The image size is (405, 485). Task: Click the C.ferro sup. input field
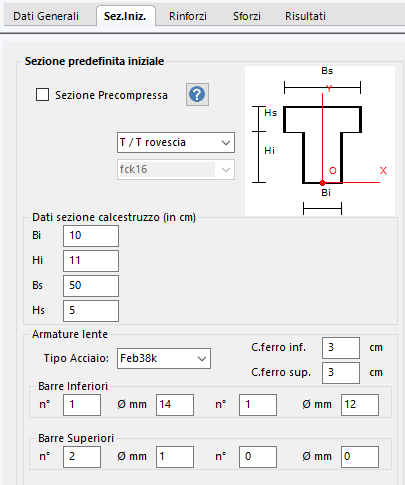pyautogui.click(x=341, y=373)
